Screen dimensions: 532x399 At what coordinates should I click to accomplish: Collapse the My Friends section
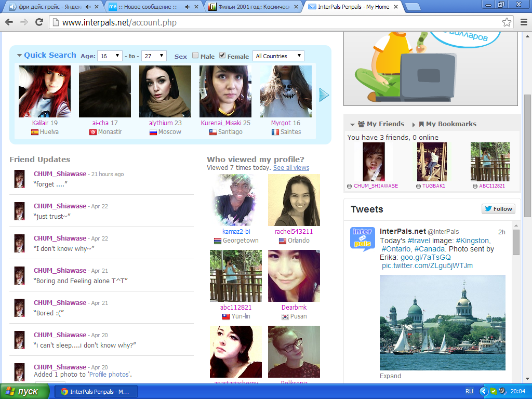point(352,125)
